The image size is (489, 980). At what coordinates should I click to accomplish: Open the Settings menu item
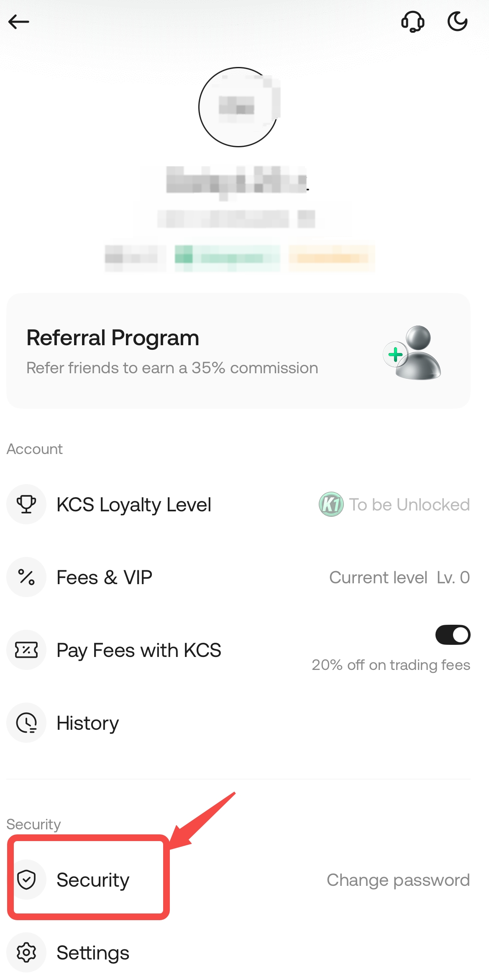coord(93,953)
